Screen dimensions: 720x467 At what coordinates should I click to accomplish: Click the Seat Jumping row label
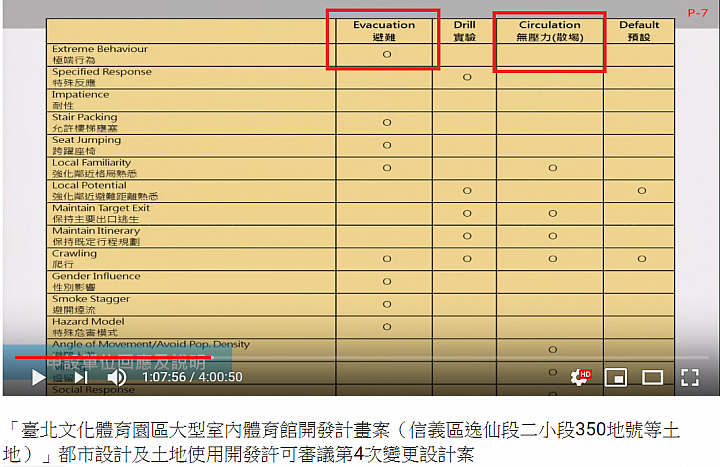tap(86, 145)
